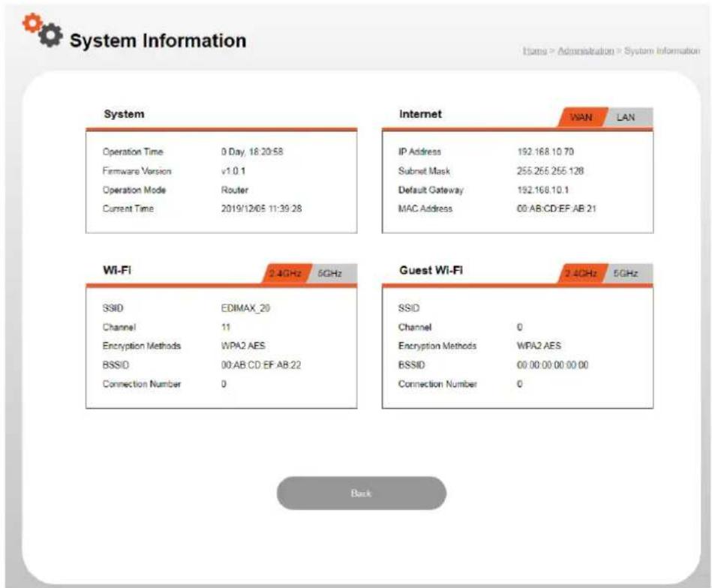Click the Operation Mode label

point(134,190)
